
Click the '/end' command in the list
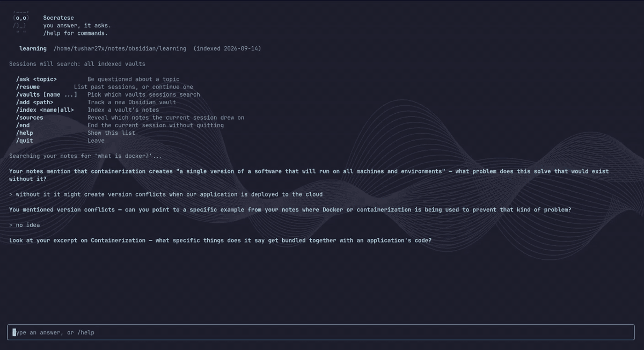(23, 125)
